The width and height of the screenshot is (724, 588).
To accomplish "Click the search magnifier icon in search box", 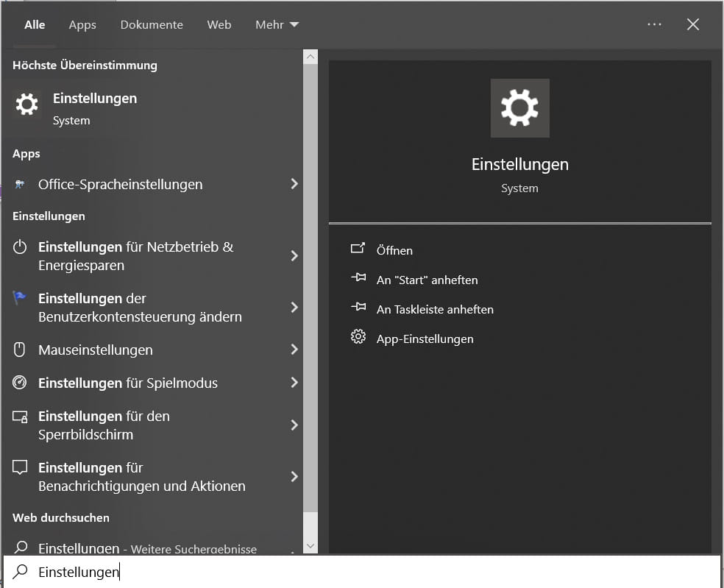I will click(21, 571).
